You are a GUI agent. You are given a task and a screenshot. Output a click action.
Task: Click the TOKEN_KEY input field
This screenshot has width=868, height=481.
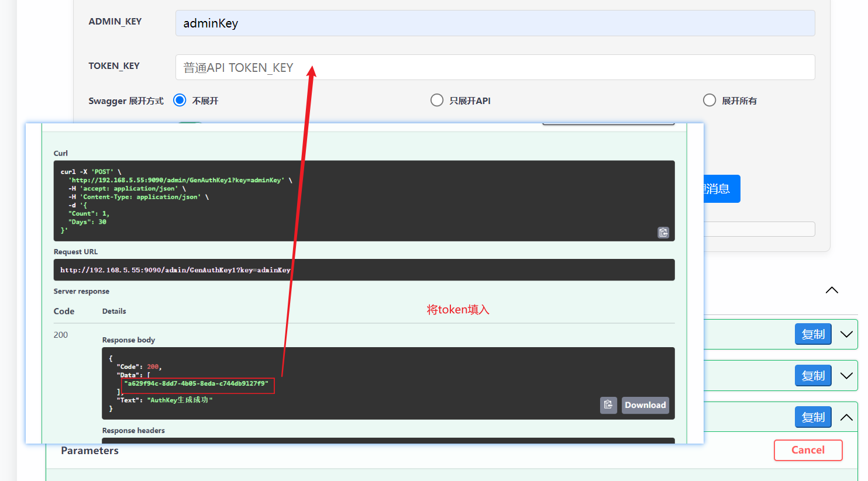(x=495, y=67)
